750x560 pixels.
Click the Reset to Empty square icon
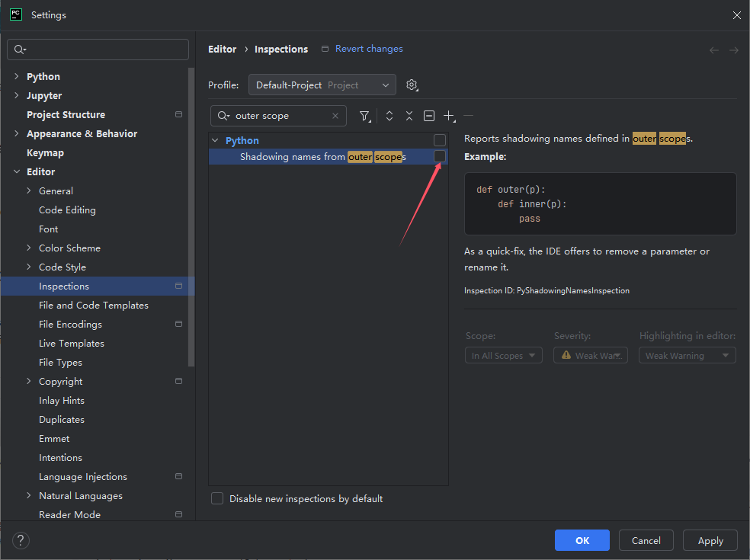429,116
